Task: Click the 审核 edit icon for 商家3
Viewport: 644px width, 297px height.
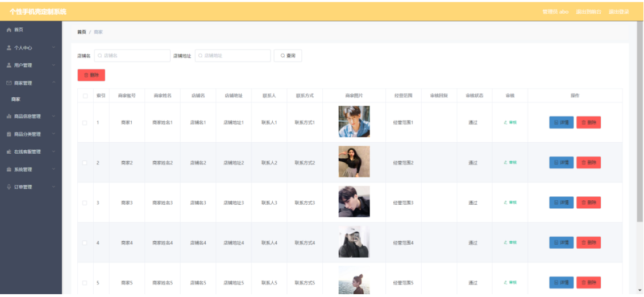Action: tap(505, 203)
